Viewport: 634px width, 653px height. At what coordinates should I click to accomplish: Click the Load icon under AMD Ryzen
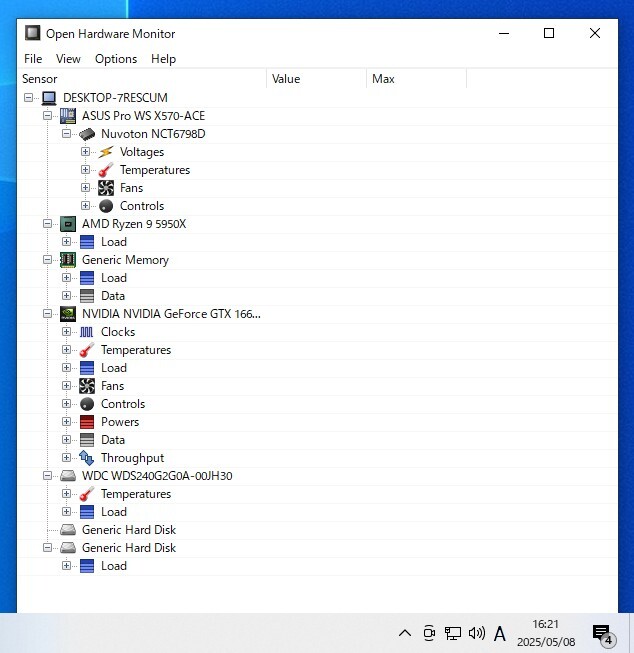pos(87,242)
